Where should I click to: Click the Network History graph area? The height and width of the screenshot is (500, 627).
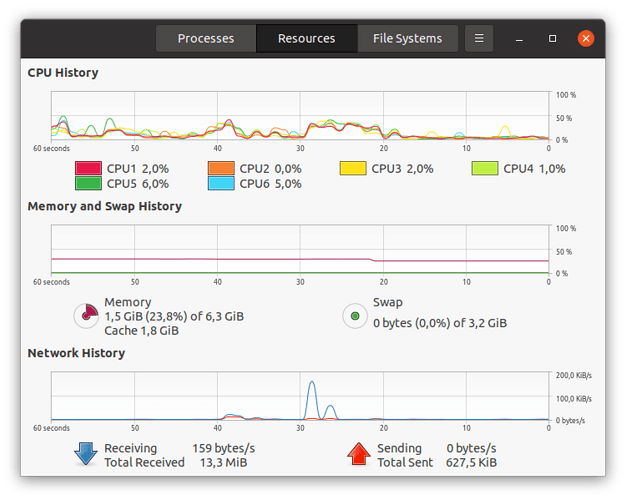point(300,396)
